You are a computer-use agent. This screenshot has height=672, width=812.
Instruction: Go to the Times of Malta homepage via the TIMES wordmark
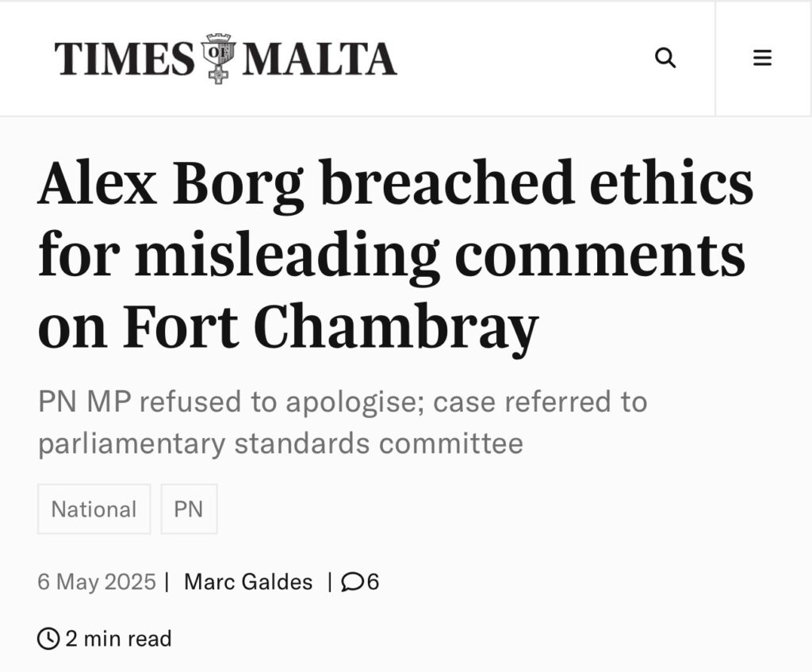(124, 60)
